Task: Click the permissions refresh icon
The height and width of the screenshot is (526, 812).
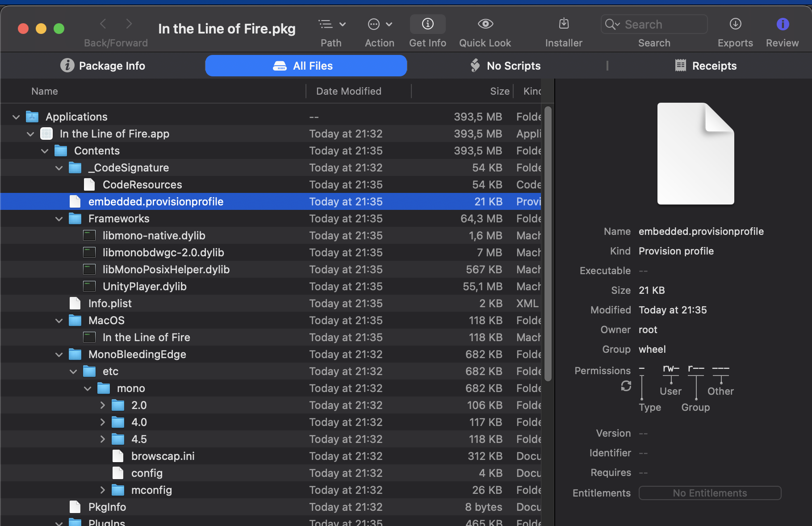Action: pyautogui.click(x=626, y=386)
